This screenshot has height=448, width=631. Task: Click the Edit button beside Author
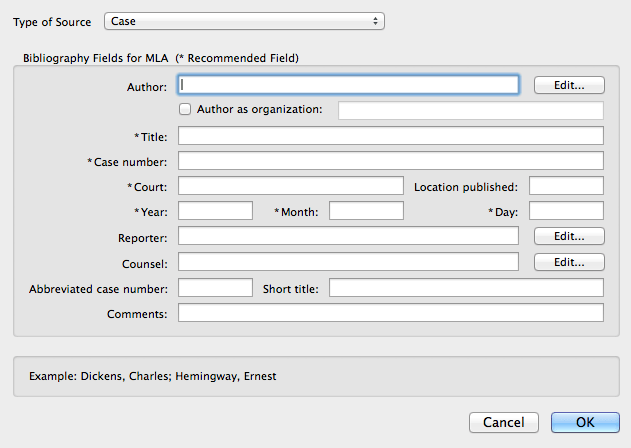[569, 85]
